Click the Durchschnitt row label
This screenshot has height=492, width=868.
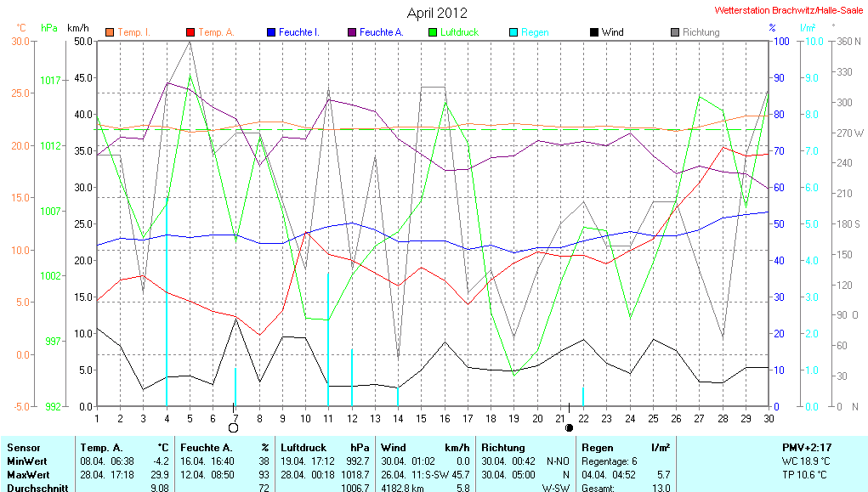(x=36, y=487)
